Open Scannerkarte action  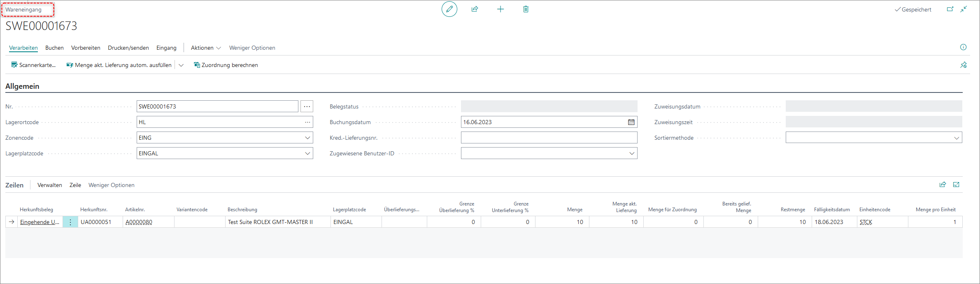[x=33, y=65]
